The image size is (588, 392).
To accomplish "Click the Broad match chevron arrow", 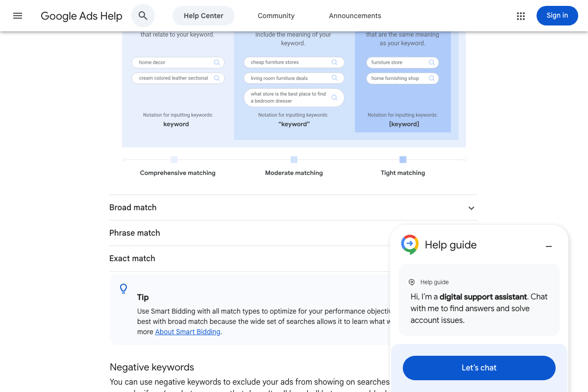I will pos(471,208).
